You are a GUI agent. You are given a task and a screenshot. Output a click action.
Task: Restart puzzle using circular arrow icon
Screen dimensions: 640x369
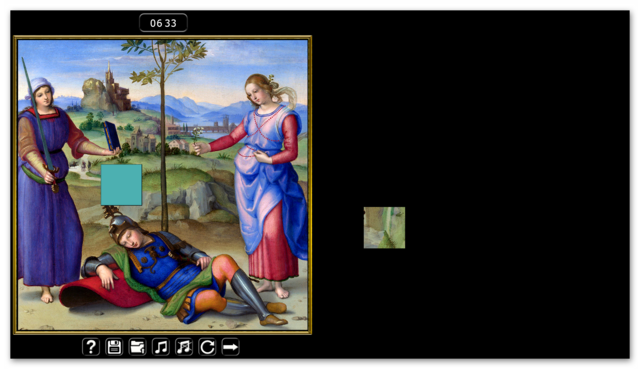point(207,347)
